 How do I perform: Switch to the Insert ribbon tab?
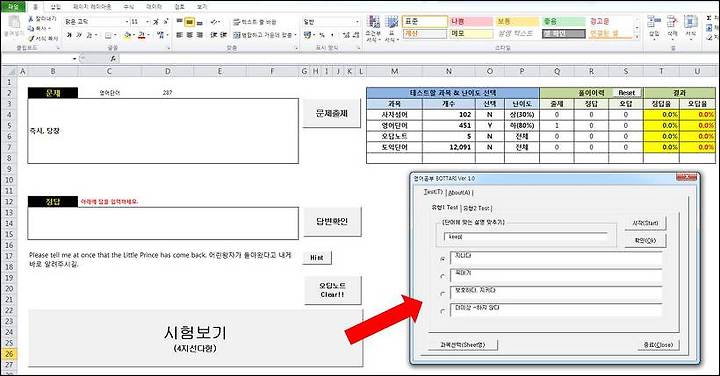coord(56,7)
